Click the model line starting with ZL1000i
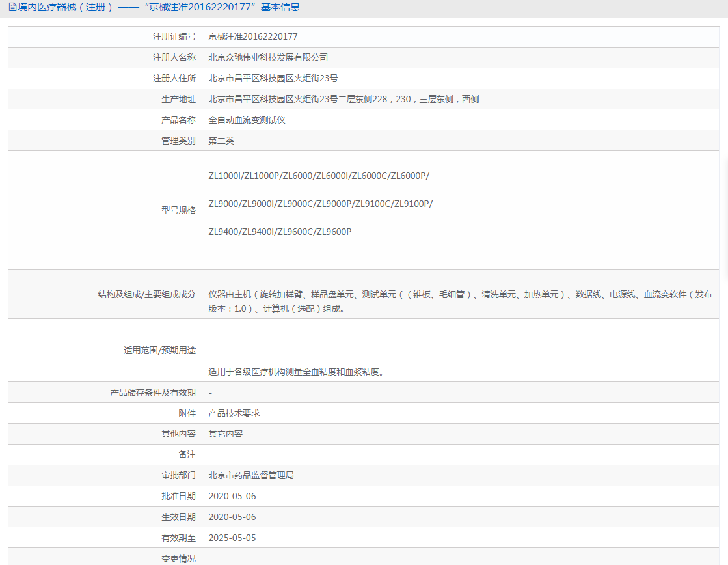The width and height of the screenshot is (728, 565). 319,176
